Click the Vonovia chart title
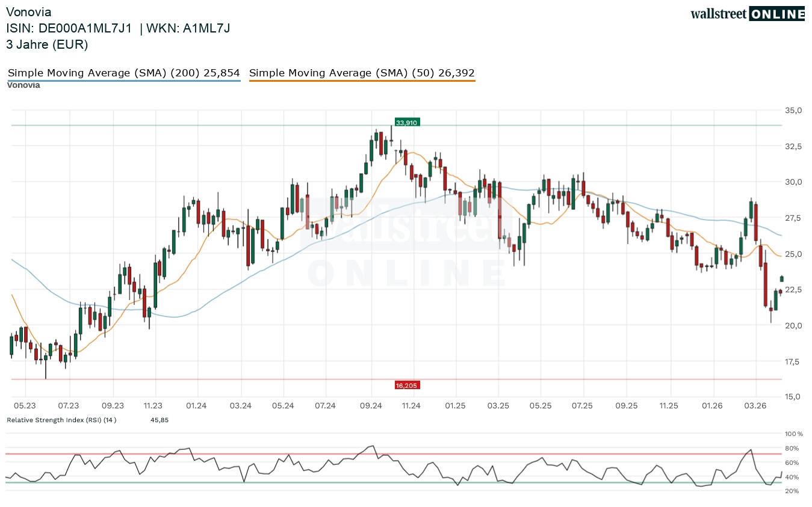Image resolution: width=812 pixels, height=507 pixels. click(x=28, y=12)
